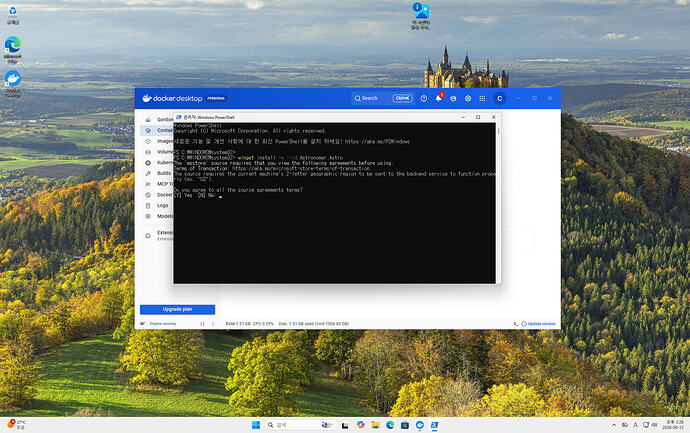
Task: Open File Explorer from the taskbar
Action: coord(375,425)
